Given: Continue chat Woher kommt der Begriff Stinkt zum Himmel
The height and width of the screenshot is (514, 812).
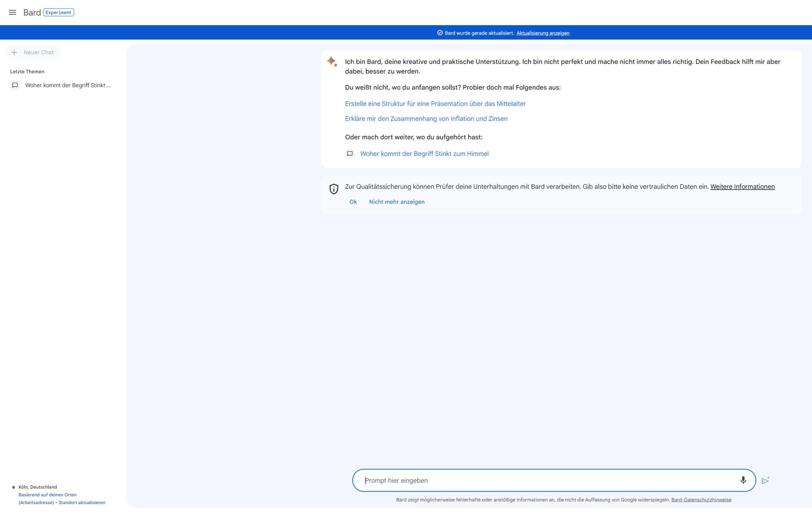Looking at the screenshot, I should (x=424, y=154).
